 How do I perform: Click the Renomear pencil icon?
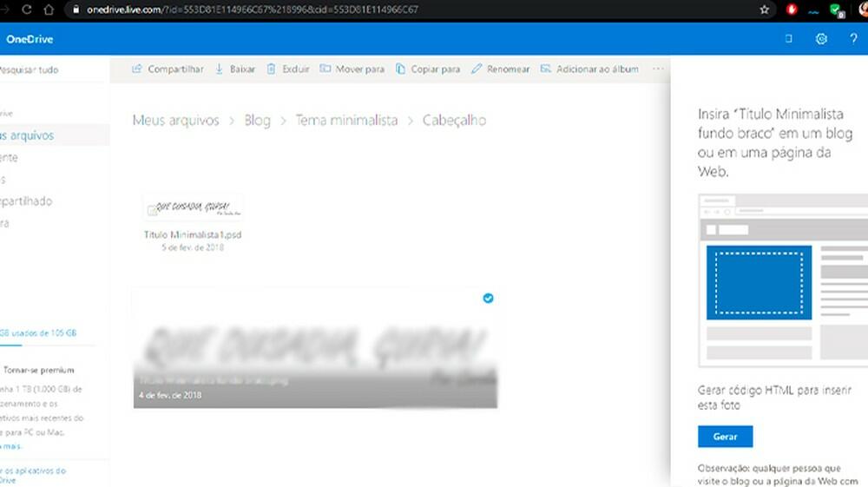click(x=477, y=69)
